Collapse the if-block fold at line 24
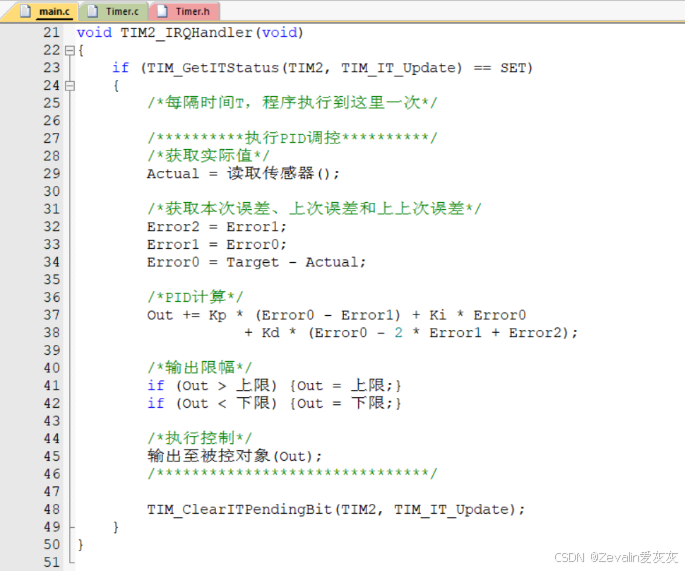Viewport: 685px width, 571px height. click(69, 86)
